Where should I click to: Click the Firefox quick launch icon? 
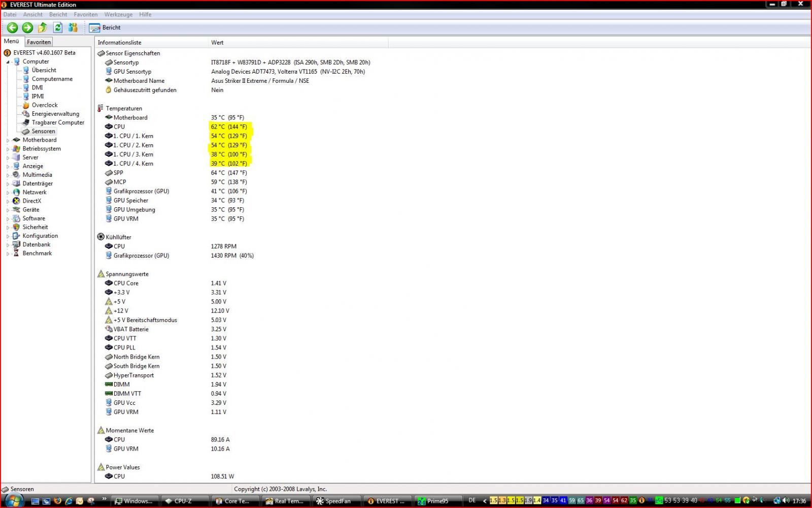(57, 501)
